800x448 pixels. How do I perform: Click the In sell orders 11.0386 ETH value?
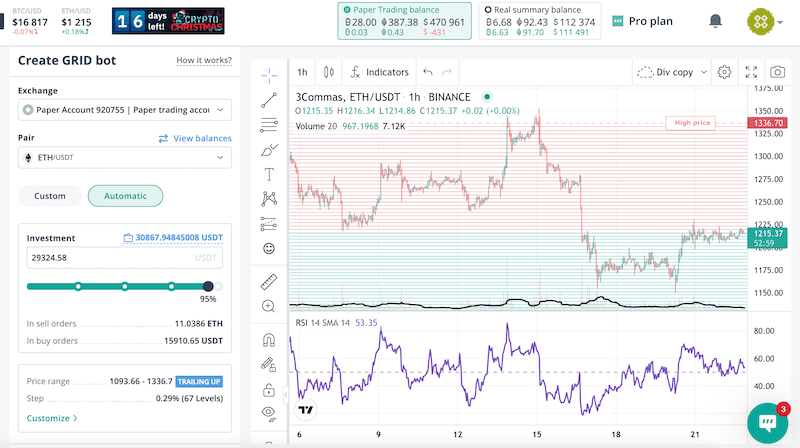[x=198, y=323]
